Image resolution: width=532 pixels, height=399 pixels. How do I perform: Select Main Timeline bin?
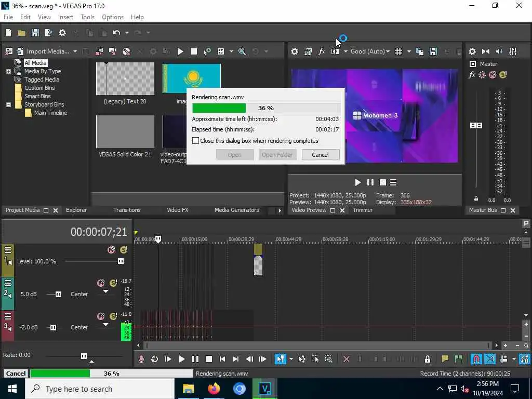[x=50, y=113]
